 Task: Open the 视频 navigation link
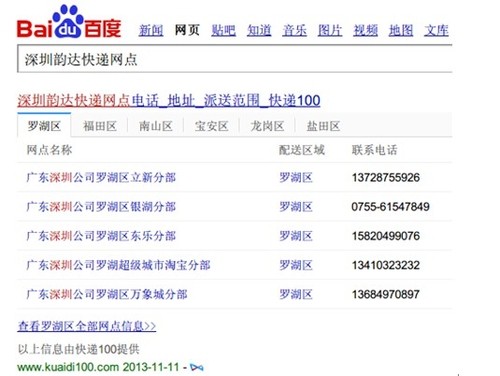coord(366,30)
